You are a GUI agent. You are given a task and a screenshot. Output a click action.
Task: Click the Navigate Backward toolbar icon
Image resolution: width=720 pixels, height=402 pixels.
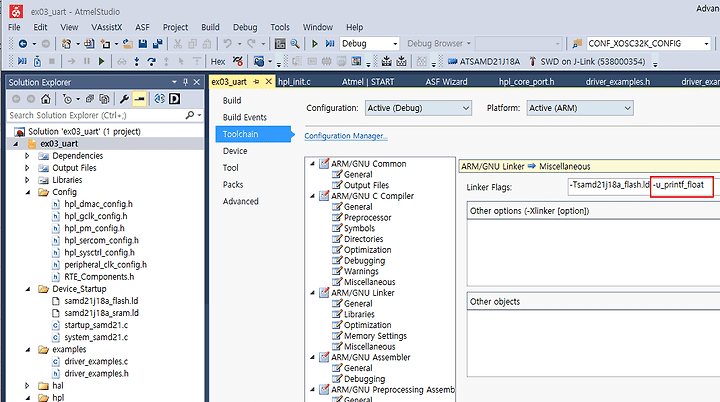click(22, 44)
